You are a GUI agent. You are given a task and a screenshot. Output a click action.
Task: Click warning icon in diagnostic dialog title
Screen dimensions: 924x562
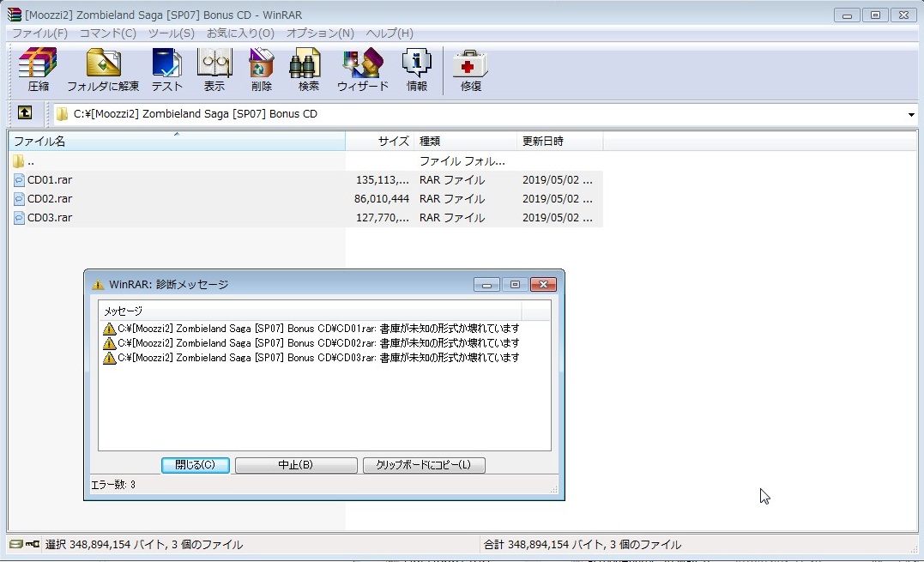click(99, 285)
